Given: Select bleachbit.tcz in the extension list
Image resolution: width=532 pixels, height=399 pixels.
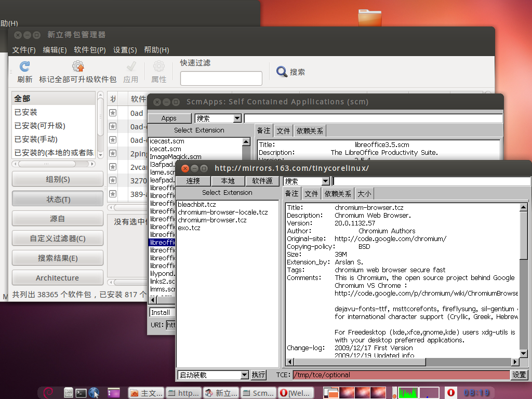Looking at the screenshot, I should pyautogui.click(x=197, y=204).
